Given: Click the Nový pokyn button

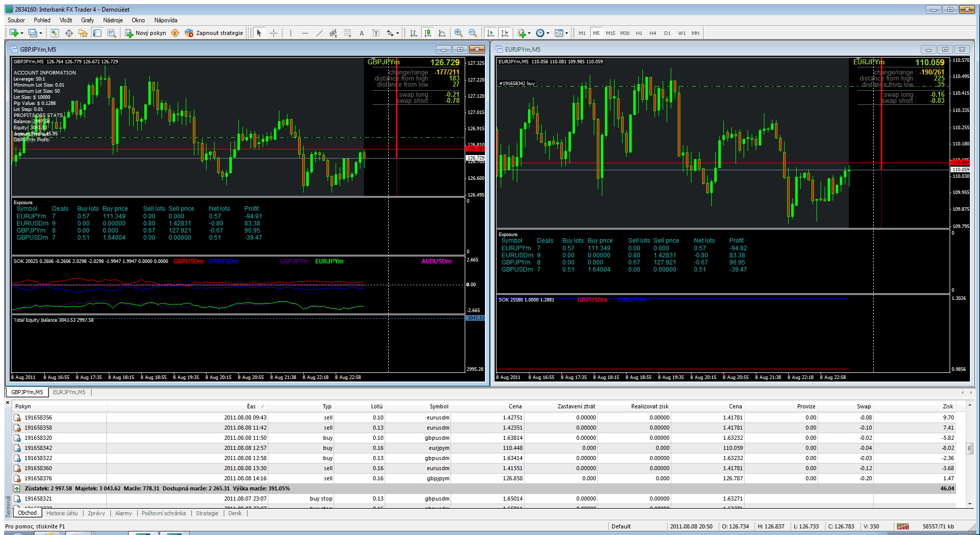Looking at the screenshot, I should (146, 33).
